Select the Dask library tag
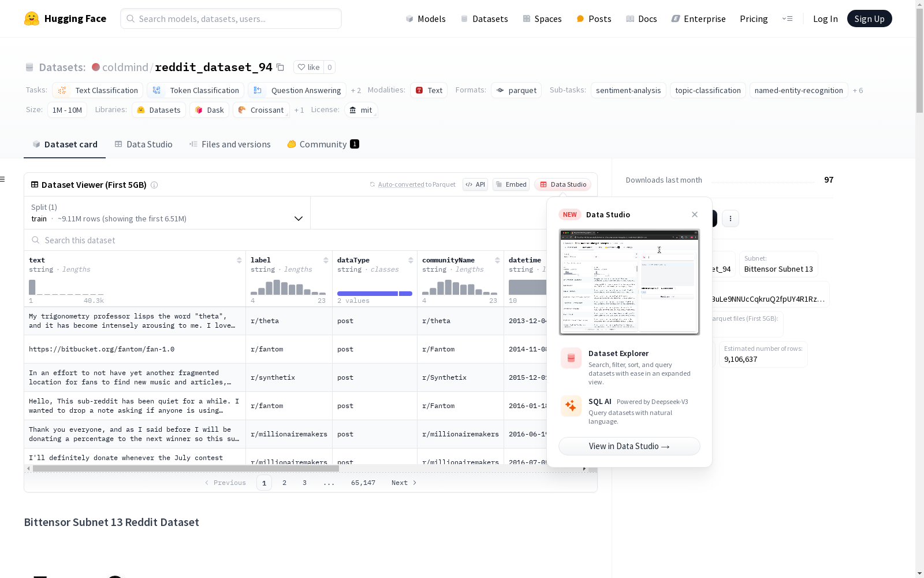 click(x=210, y=110)
